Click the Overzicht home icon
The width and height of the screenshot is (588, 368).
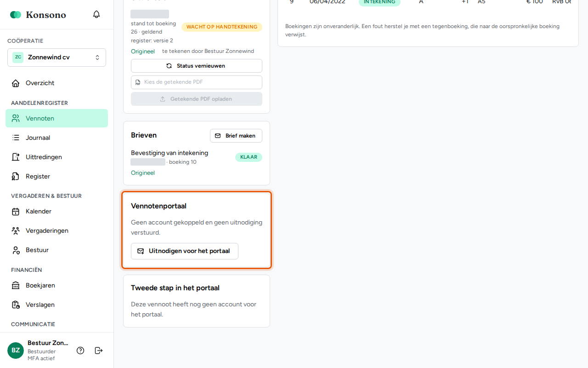pos(16,83)
